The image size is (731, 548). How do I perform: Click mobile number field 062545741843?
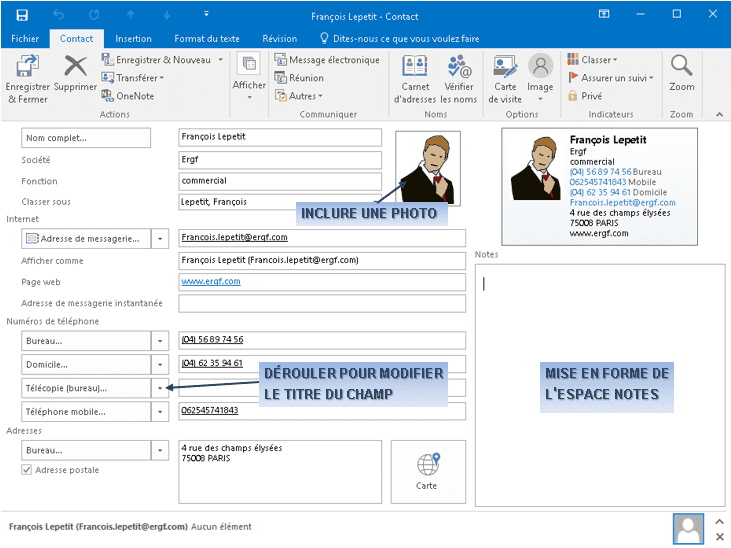click(322, 410)
